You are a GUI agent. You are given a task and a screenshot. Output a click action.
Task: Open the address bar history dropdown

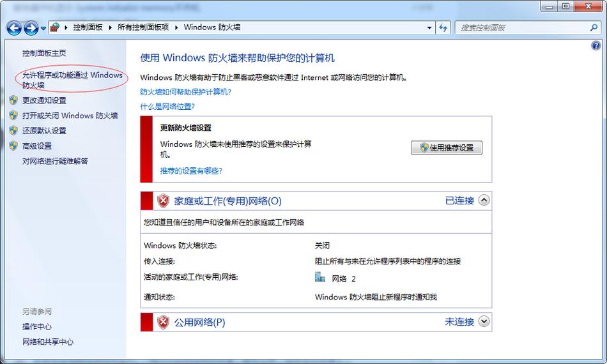click(429, 28)
